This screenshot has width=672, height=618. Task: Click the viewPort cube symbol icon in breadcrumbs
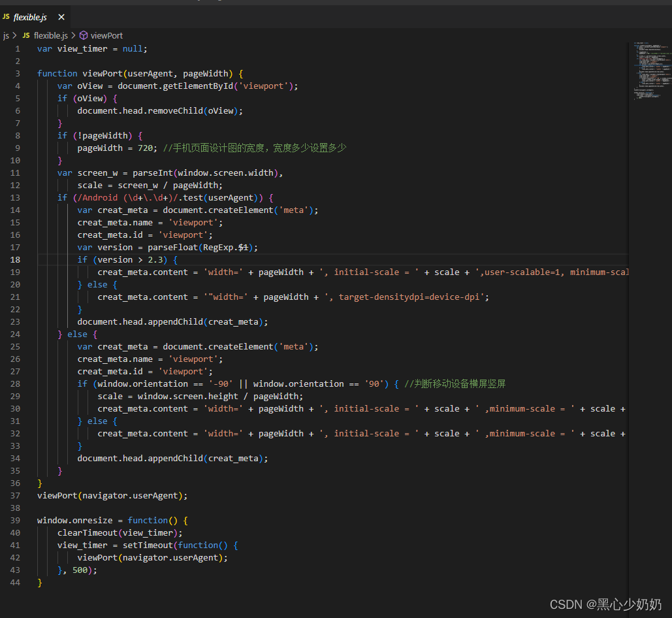tap(84, 35)
